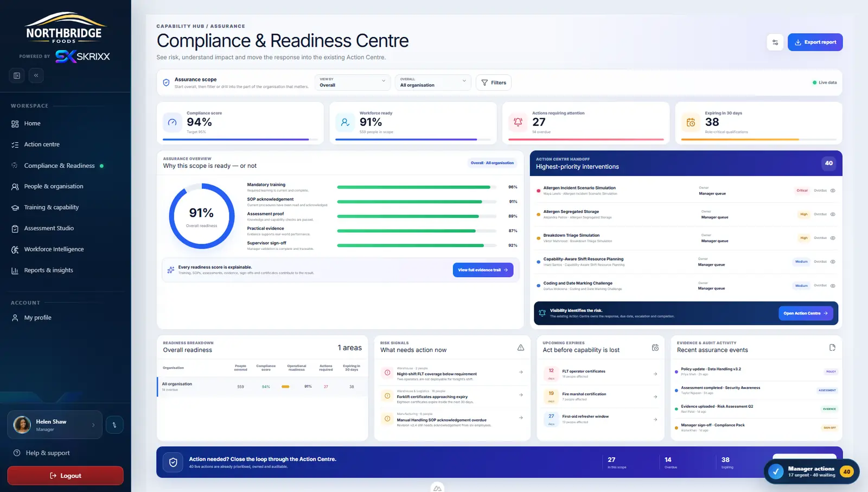Screen dimensions: 868x492
Task: Toggle eye icon for Coding and Date Marking Challenge
Action: pyautogui.click(x=833, y=286)
